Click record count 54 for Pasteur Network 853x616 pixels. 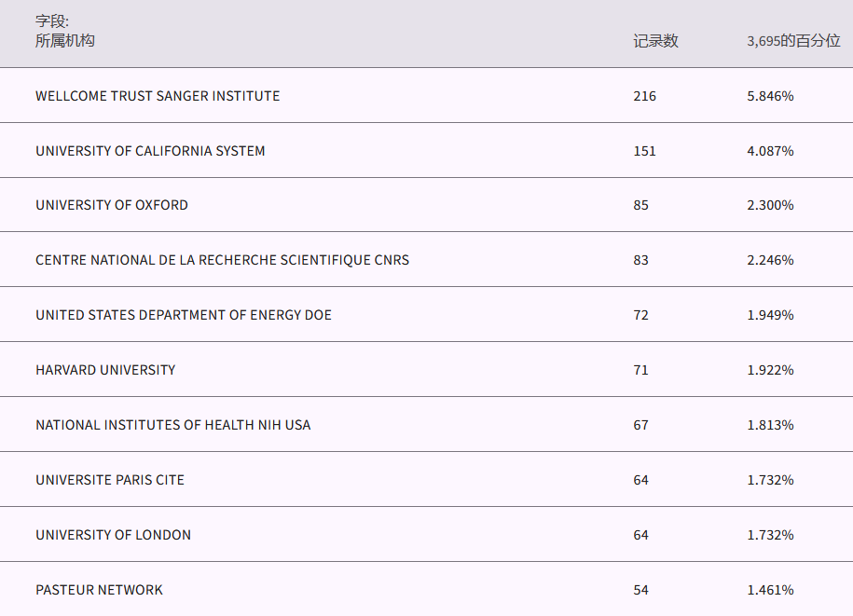(x=640, y=590)
